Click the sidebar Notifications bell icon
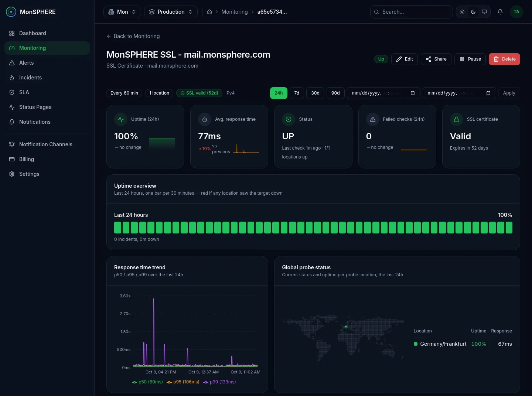This screenshot has height=396, width=532. pos(12,122)
